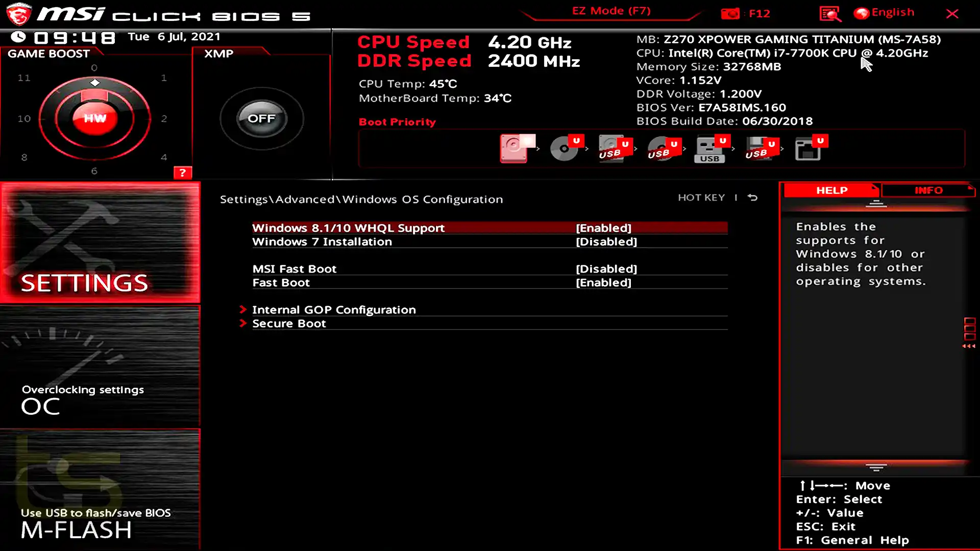Change language via the English globe

pyautogui.click(x=884, y=13)
